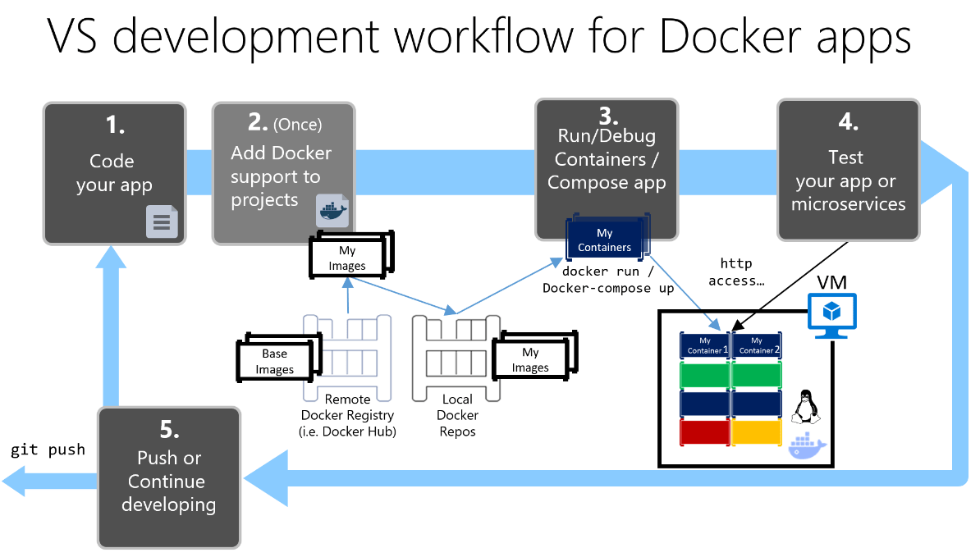Click the git push label
The height and width of the screenshot is (557, 980).
click(48, 450)
